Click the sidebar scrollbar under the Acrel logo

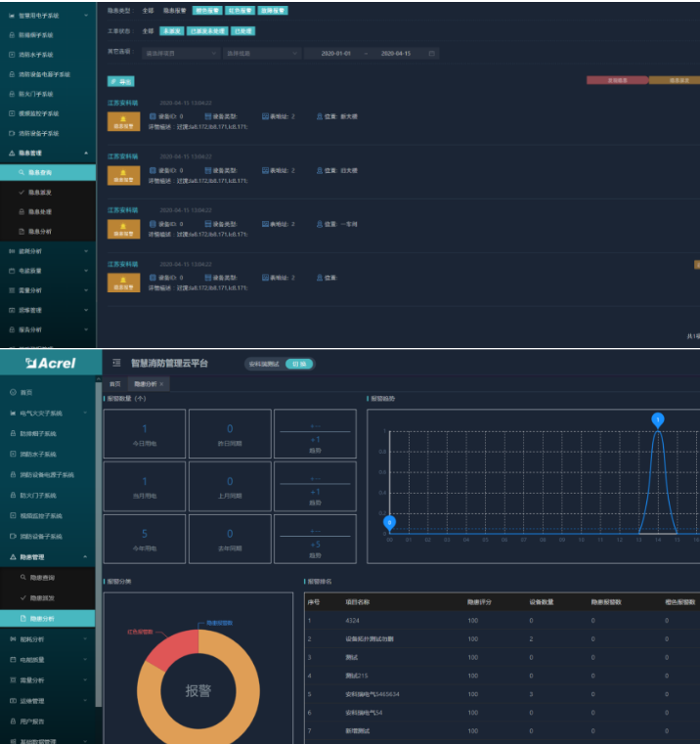99,546
